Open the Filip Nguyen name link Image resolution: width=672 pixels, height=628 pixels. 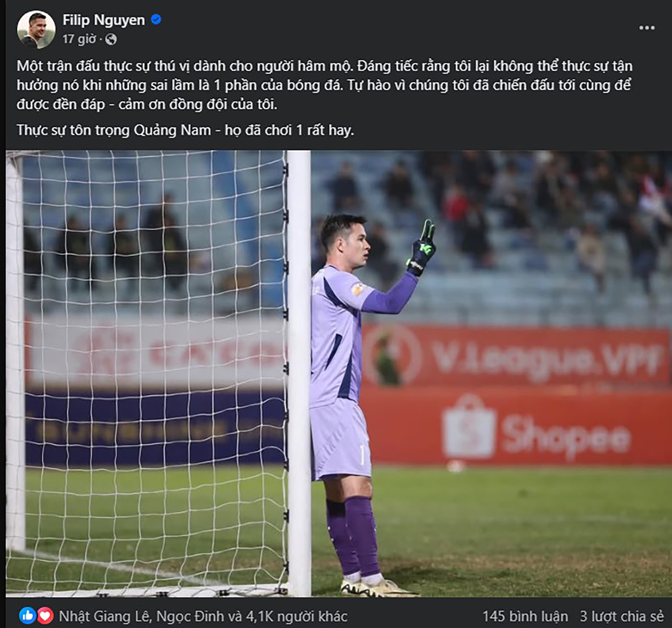coord(104,20)
